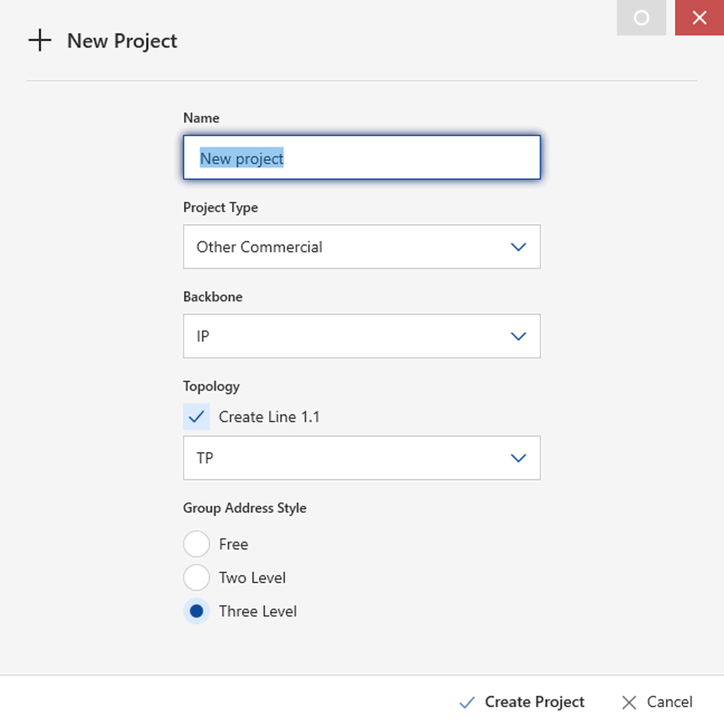Viewport: 724px width, 728px height.
Task: Close the New Project dialog with red X
Action: [x=699, y=18]
